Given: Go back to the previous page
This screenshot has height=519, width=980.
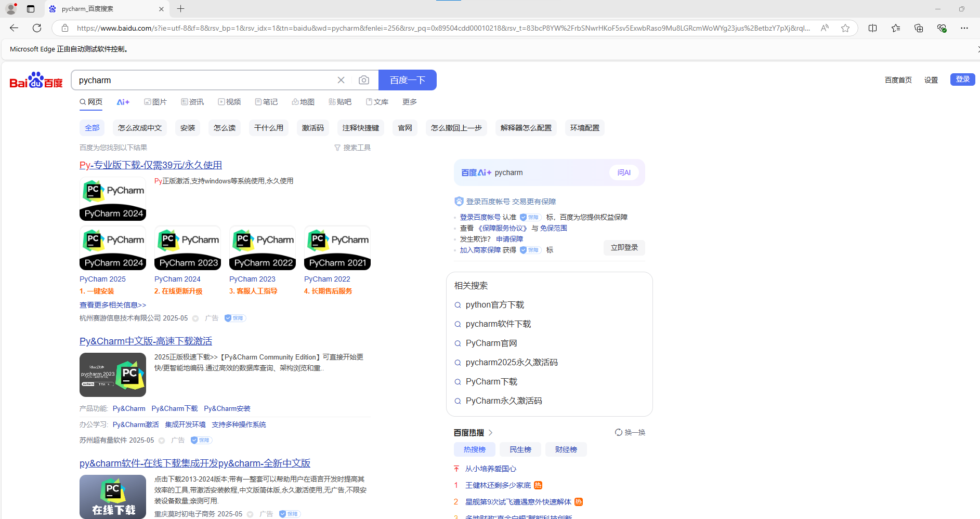Looking at the screenshot, I should (14, 28).
